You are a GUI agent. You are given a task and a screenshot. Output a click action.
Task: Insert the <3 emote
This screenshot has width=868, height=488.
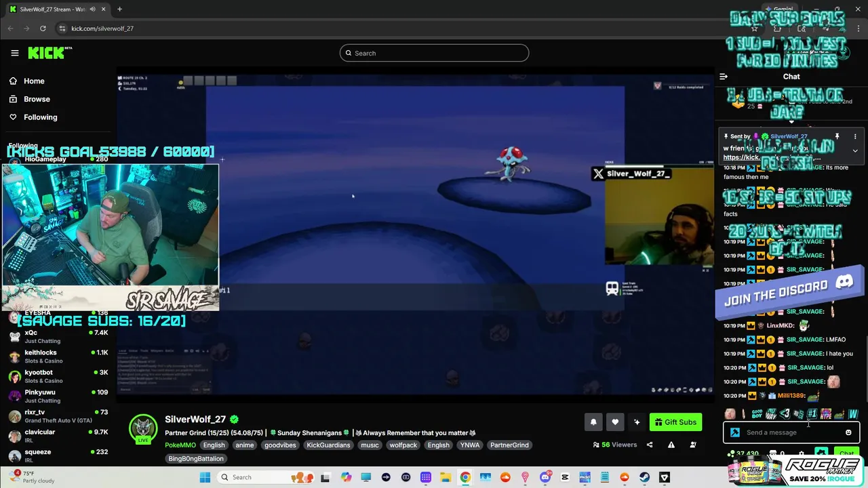[785, 413]
